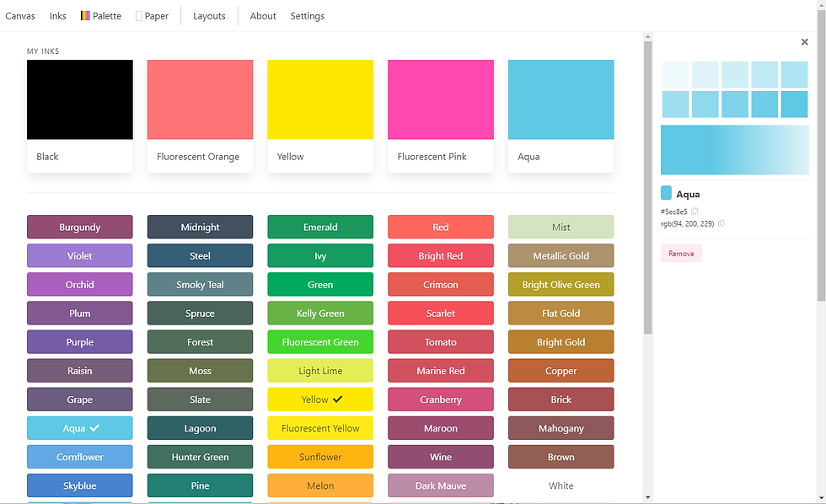
Task: Click the ink list scroll down arrow
Action: (x=648, y=496)
